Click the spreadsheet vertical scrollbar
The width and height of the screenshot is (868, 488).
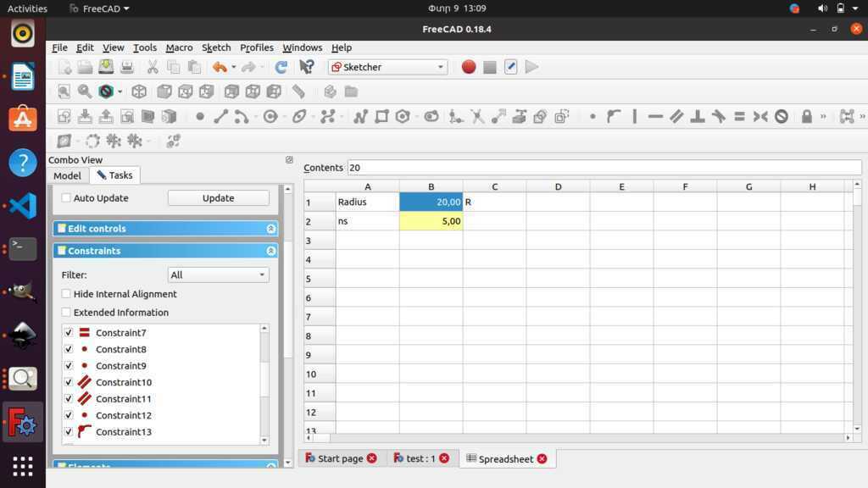(x=857, y=306)
